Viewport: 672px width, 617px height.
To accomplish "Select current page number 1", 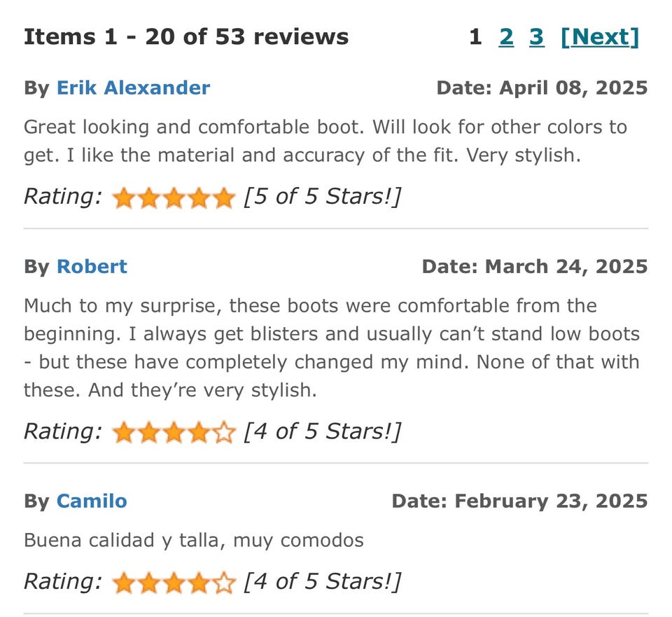I will pos(475,36).
